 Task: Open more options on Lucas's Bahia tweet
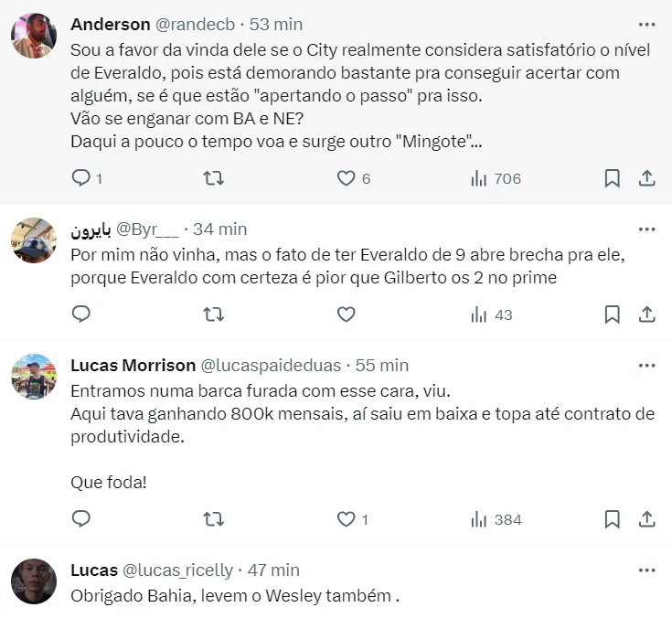point(646,570)
